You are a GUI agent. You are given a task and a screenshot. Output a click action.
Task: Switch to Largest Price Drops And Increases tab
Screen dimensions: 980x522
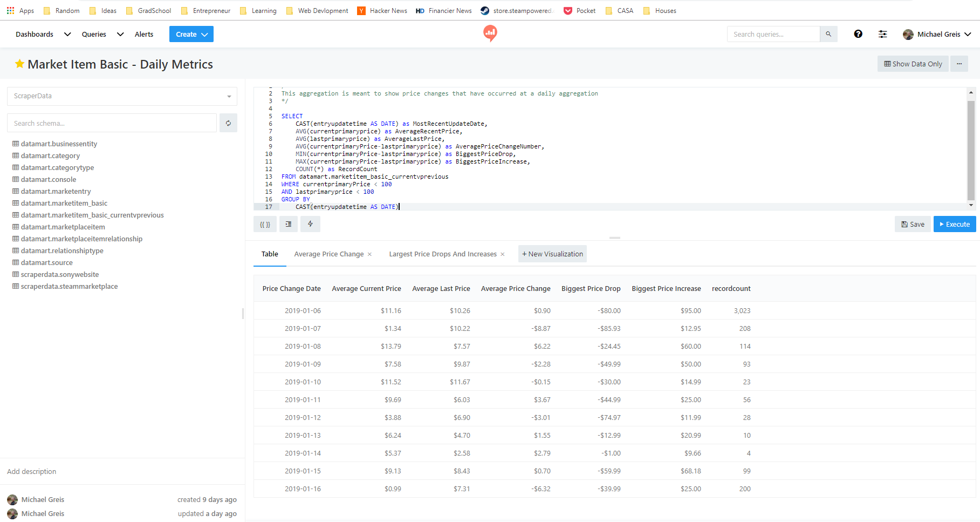pos(442,254)
